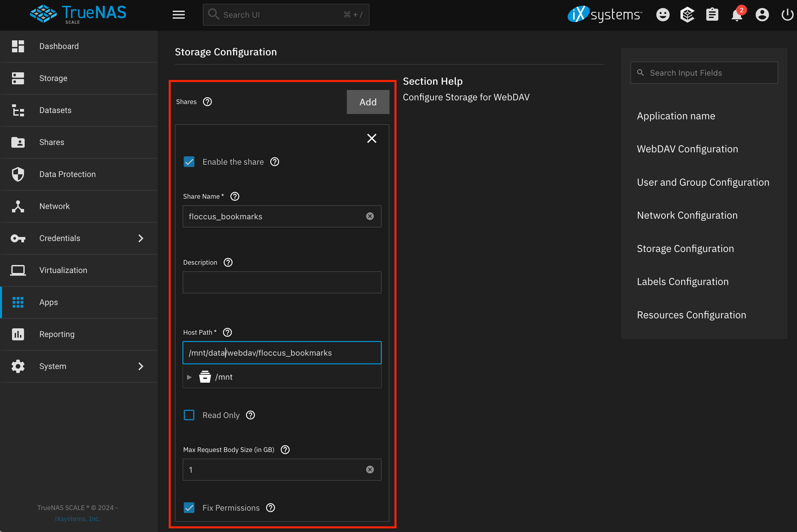This screenshot has width=797, height=532.
Task: Toggle the sidebar hamburger menu
Action: pyautogui.click(x=178, y=15)
